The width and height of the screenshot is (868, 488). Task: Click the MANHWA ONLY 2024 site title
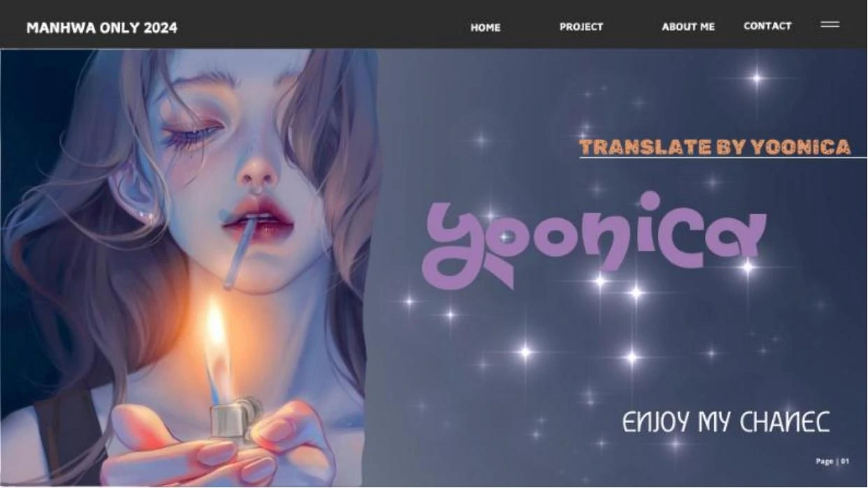pyautogui.click(x=102, y=28)
